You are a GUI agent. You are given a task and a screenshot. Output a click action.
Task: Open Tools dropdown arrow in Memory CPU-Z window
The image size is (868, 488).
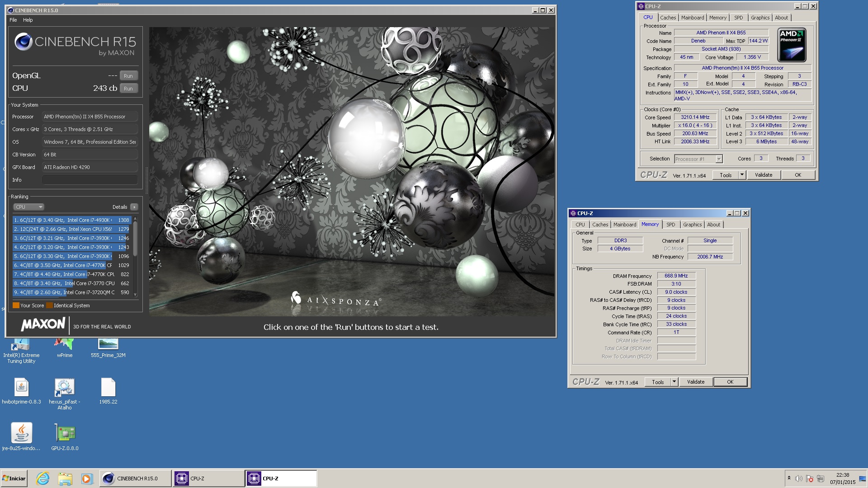[674, 382]
